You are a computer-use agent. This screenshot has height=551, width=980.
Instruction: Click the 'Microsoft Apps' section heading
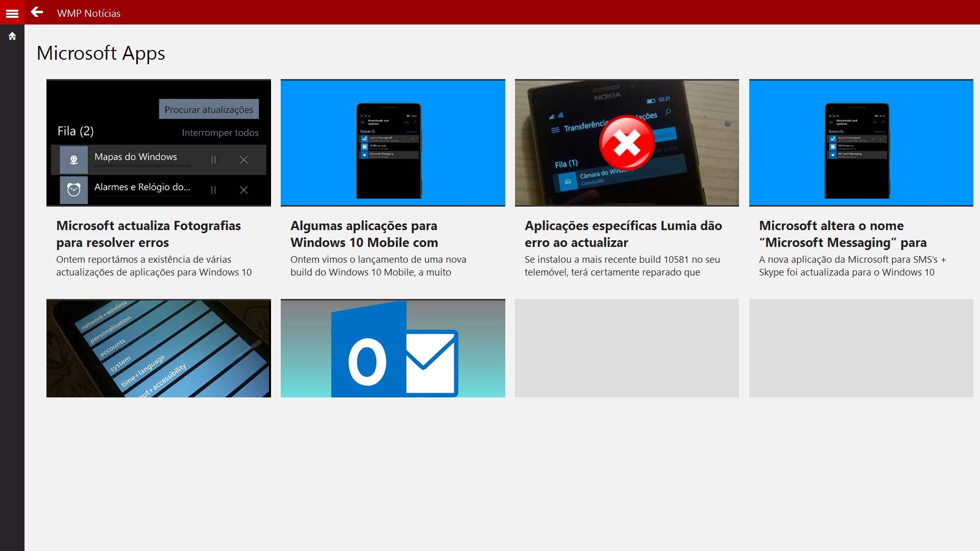[101, 53]
